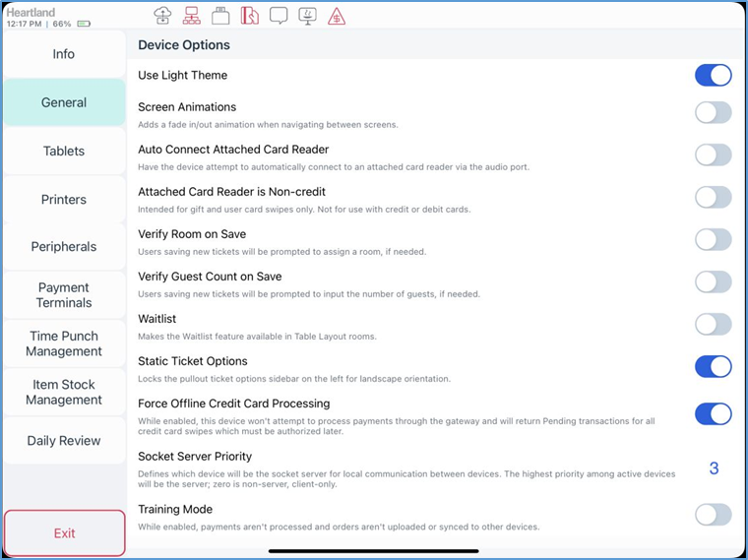
Task: Turn on Auto Connect Attached Card Reader
Action: pyautogui.click(x=713, y=155)
